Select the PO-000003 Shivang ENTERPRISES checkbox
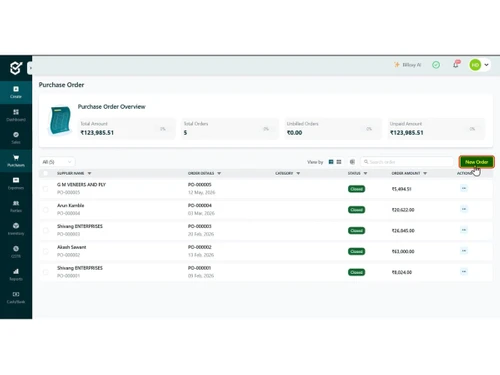The width and height of the screenshot is (500, 375). point(45,231)
